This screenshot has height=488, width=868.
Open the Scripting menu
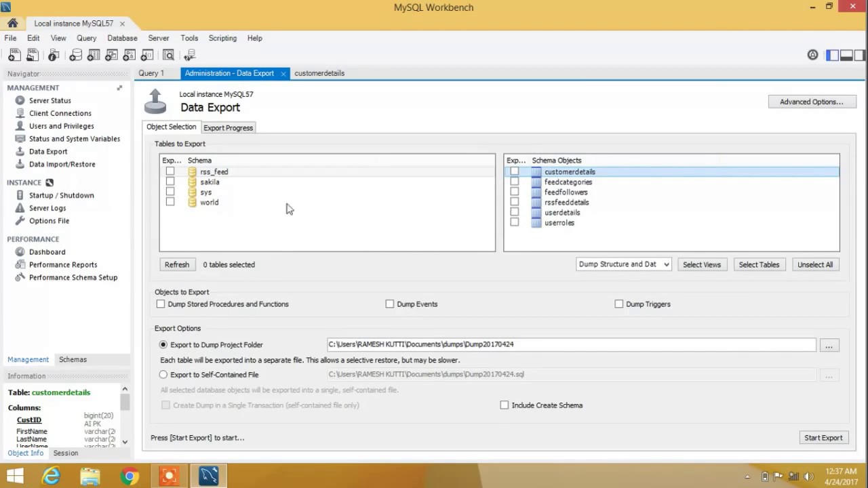click(222, 38)
